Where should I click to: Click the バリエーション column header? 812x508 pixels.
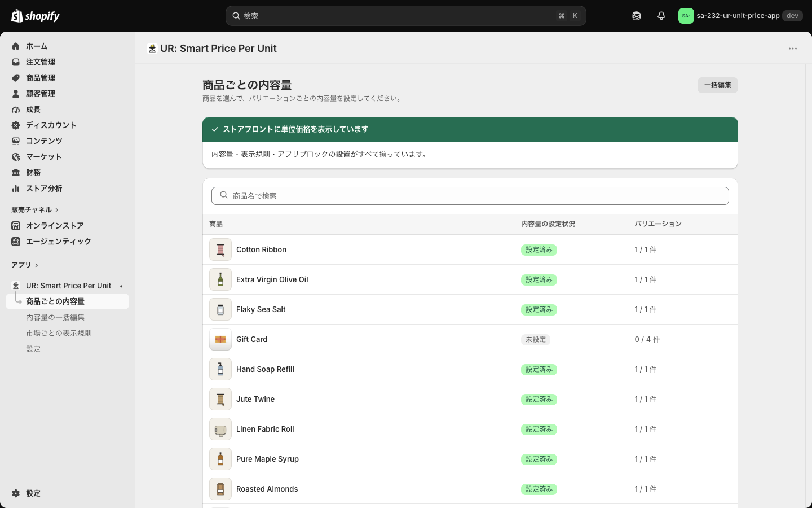click(658, 224)
